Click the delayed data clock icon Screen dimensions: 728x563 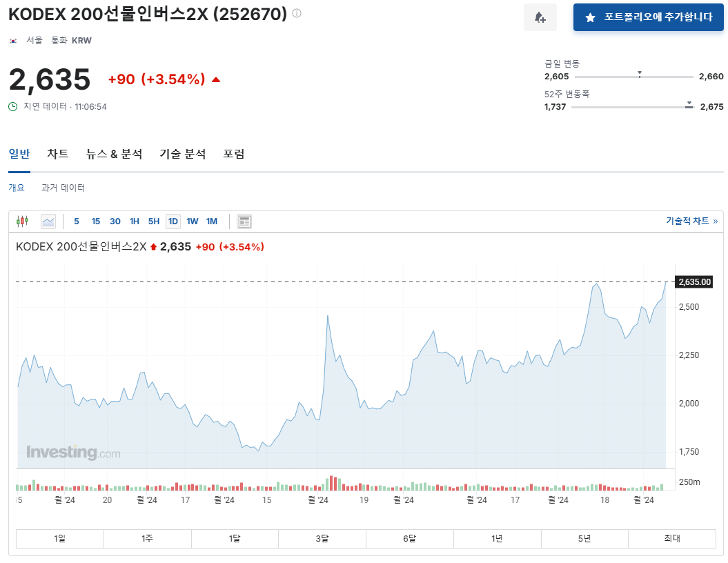tap(13, 107)
